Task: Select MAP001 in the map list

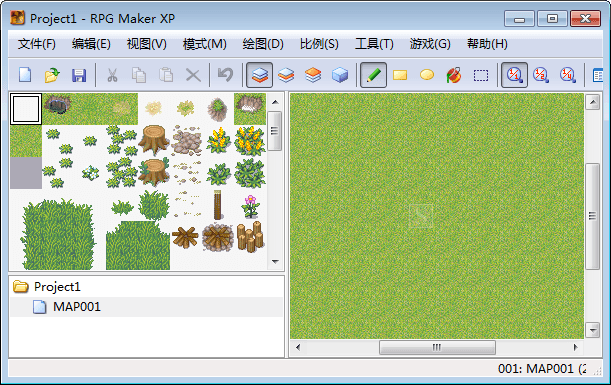Action: point(77,307)
